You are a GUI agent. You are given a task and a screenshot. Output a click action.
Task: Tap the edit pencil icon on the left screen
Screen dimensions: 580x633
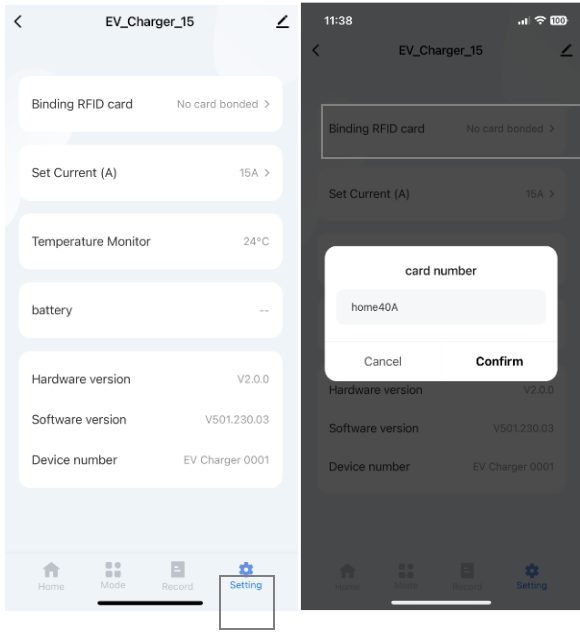tap(283, 21)
